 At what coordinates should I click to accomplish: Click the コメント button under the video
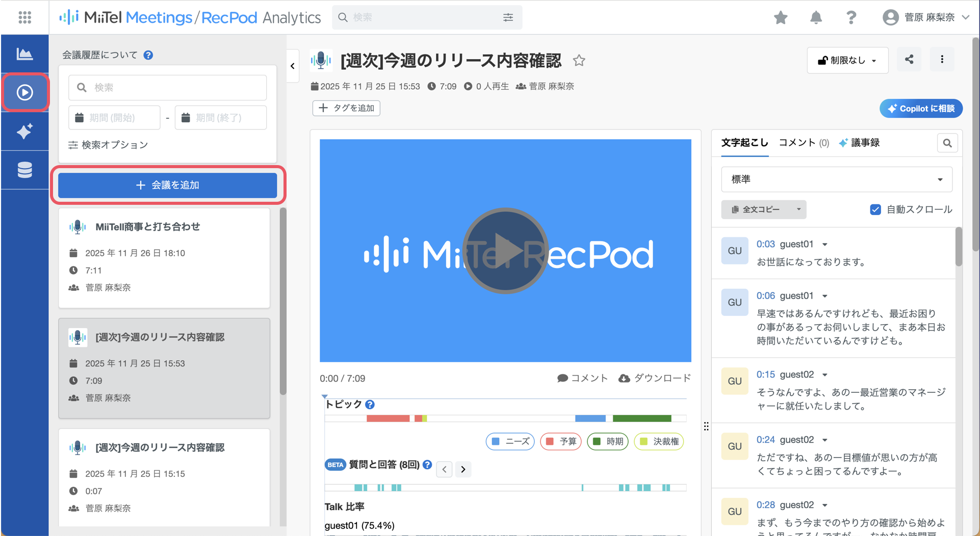coord(582,378)
